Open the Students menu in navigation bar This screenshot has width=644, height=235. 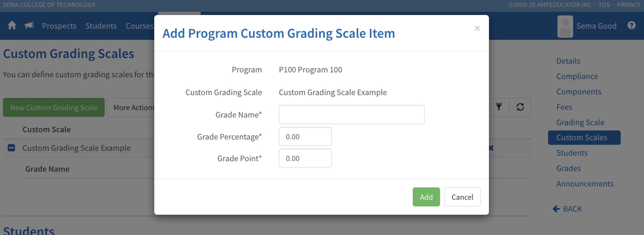[101, 26]
